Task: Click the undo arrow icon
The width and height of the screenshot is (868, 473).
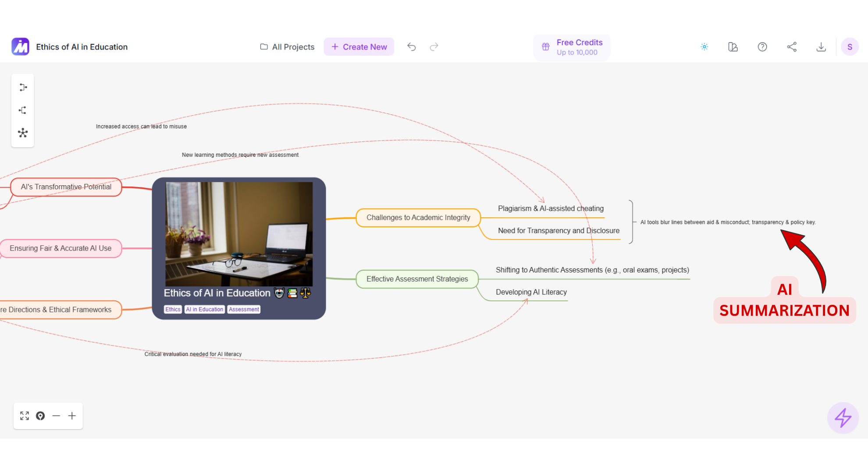Action: (411, 47)
